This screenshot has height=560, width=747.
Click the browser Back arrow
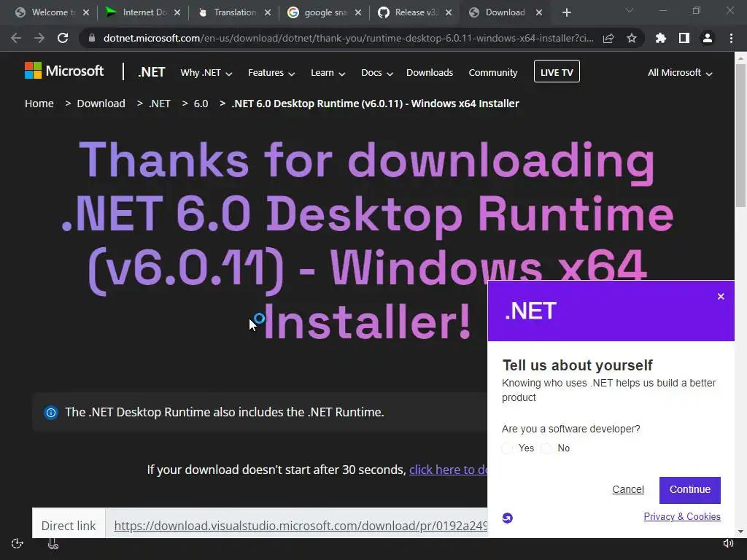[16, 38]
